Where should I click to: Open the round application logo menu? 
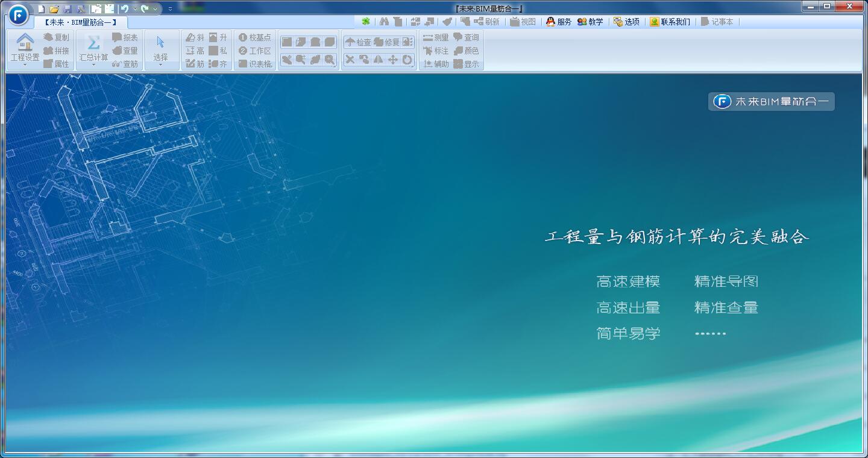[19, 14]
